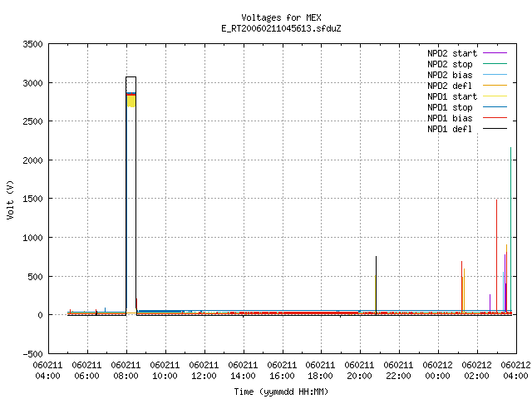Click the 'NPD1 defl' legend label
The width and height of the screenshot is (532, 399).
coord(450,129)
